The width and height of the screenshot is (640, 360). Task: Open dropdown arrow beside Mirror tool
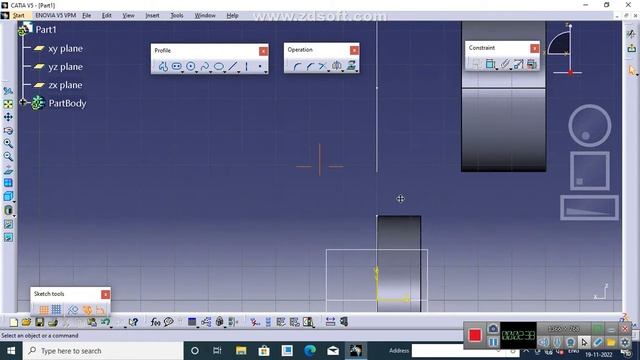[x=342, y=71]
